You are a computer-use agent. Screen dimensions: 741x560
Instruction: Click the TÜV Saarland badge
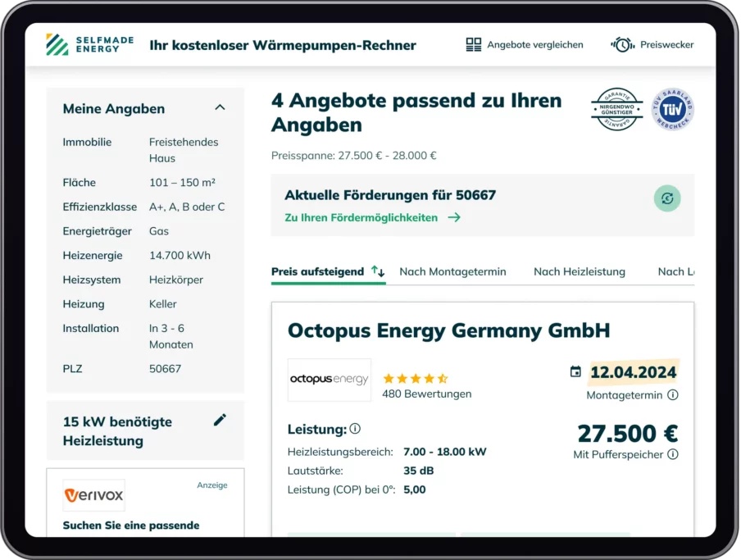673,110
